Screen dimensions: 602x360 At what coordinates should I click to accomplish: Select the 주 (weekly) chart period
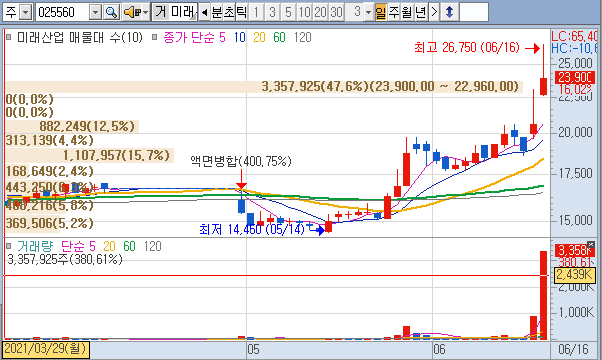tap(394, 12)
